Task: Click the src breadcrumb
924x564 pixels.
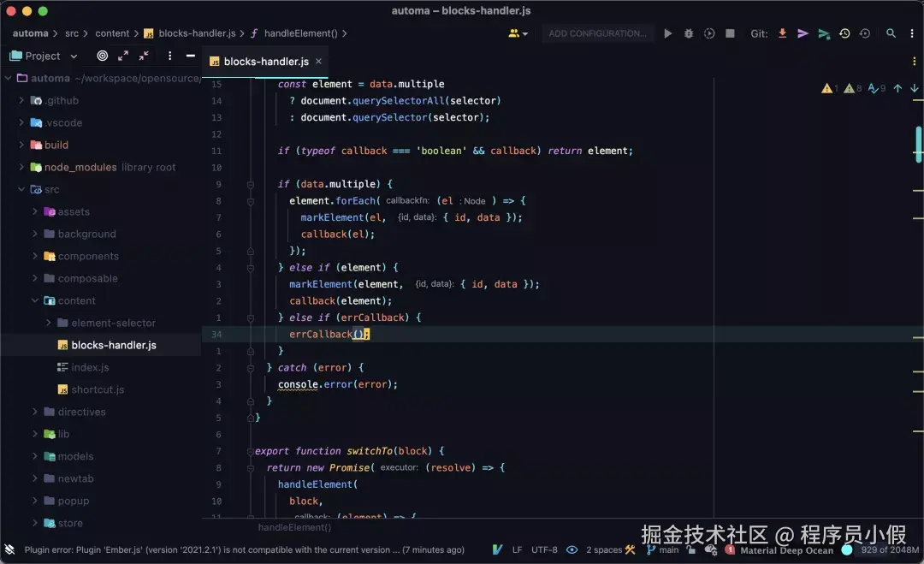Action: click(x=72, y=33)
